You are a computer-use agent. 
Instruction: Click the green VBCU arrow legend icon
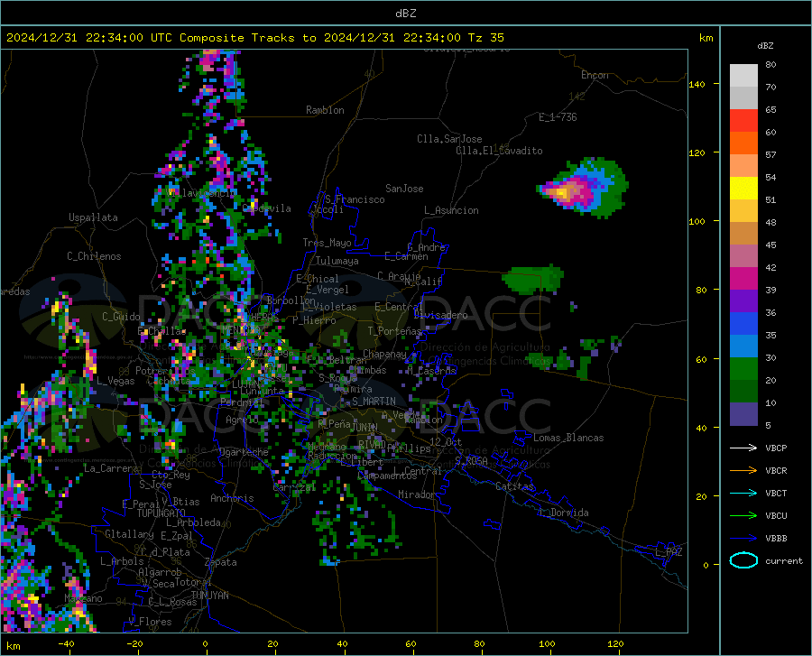click(x=743, y=516)
